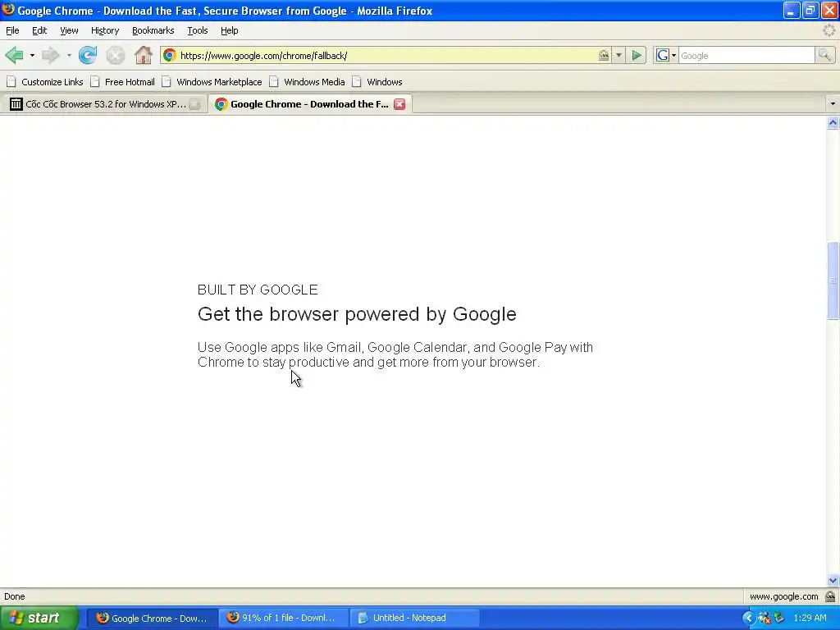Click the scrollbar up arrow
840x630 pixels.
point(833,123)
